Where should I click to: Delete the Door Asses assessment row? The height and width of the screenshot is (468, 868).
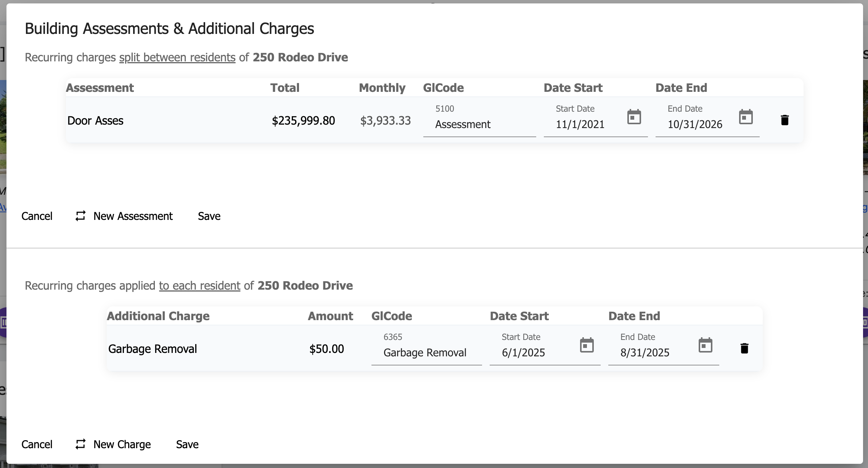click(784, 120)
